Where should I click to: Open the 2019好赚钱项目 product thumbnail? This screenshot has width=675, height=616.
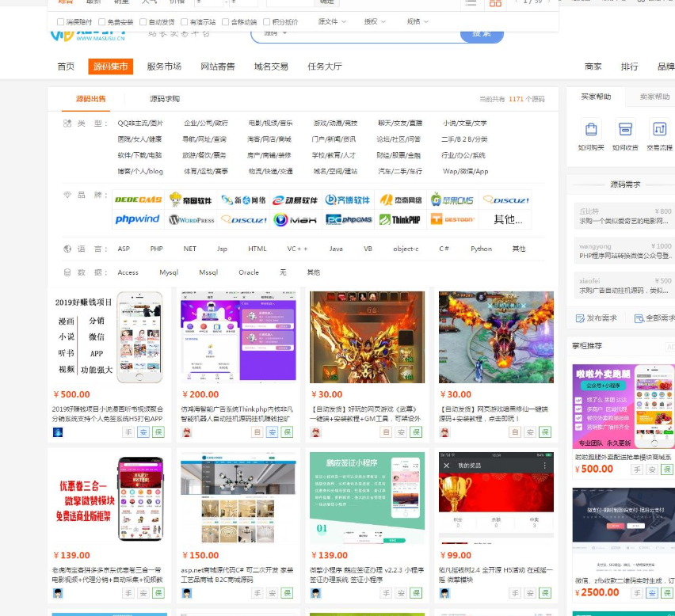pyautogui.click(x=109, y=337)
